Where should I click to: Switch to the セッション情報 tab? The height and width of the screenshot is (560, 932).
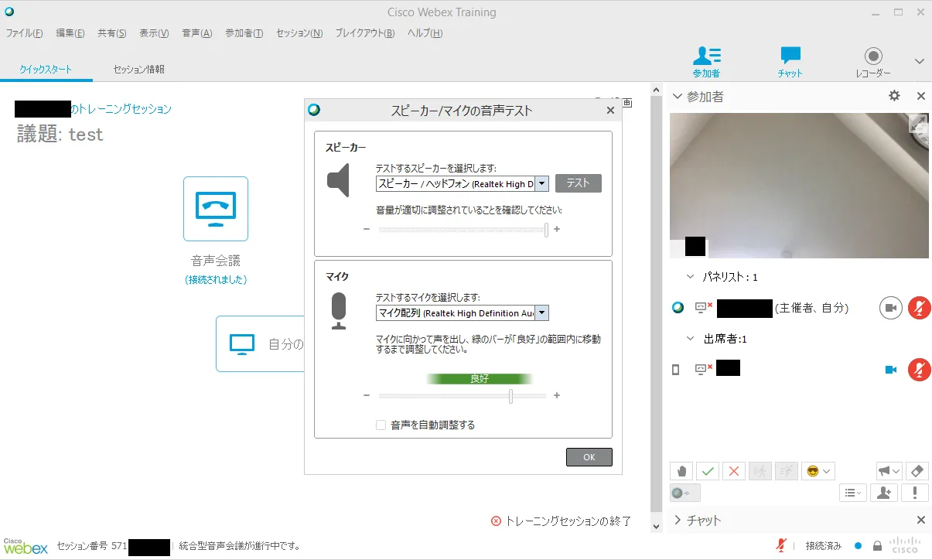pyautogui.click(x=139, y=69)
